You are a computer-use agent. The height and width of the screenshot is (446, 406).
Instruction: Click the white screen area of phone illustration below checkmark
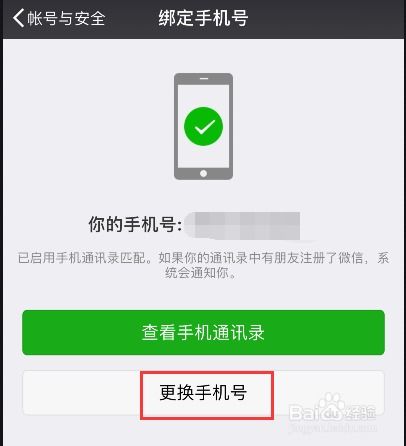click(203, 156)
